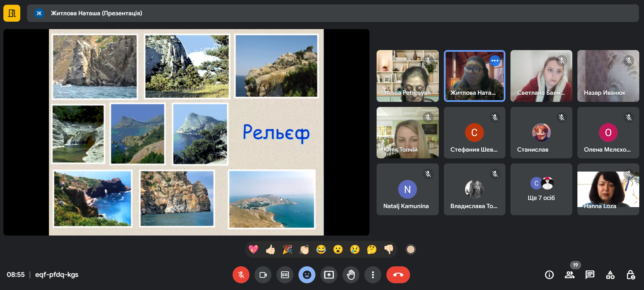Image resolution: width=644 pixels, height=290 pixels.
Task: Open the meeting details info panel
Action: click(x=549, y=275)
